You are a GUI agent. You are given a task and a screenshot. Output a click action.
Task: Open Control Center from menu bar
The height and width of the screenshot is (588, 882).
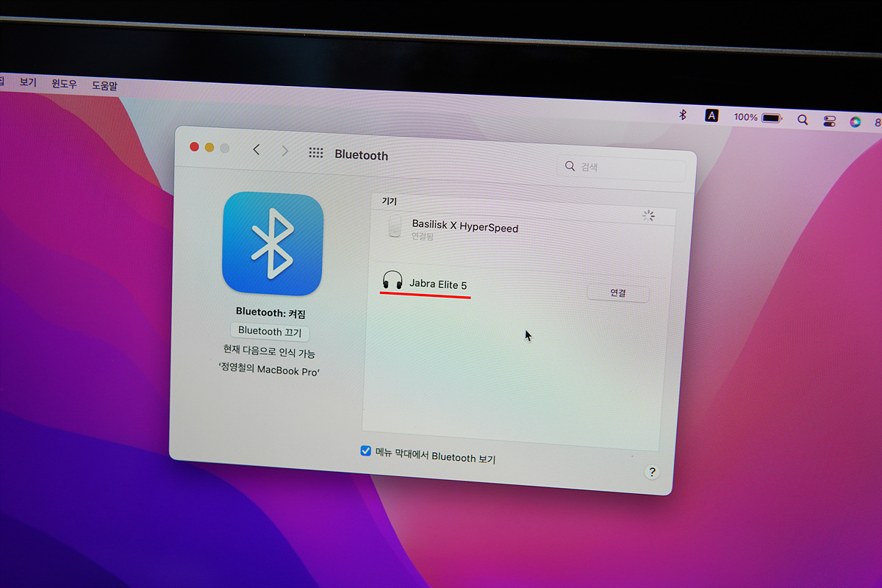point(830,121)
